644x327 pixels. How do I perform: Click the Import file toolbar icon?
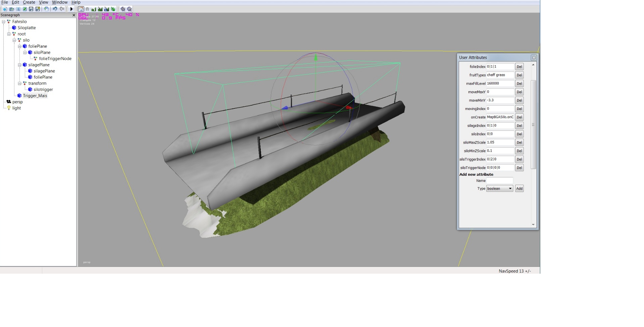coord(46,9)
